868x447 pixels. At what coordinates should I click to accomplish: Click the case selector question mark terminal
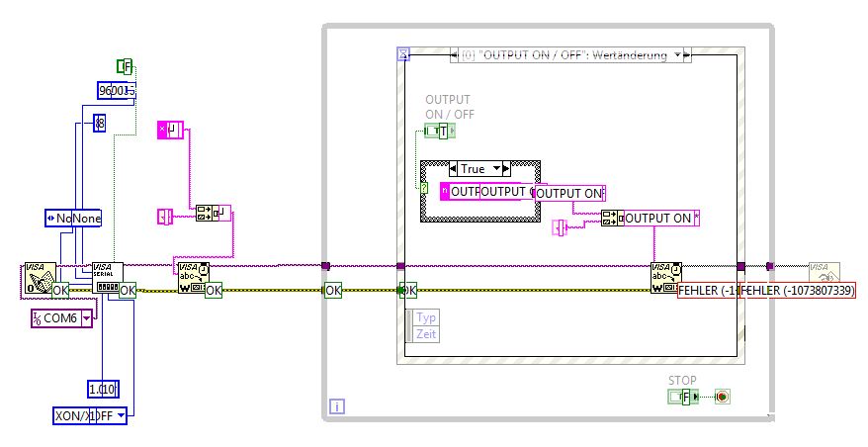click(424, 188)
